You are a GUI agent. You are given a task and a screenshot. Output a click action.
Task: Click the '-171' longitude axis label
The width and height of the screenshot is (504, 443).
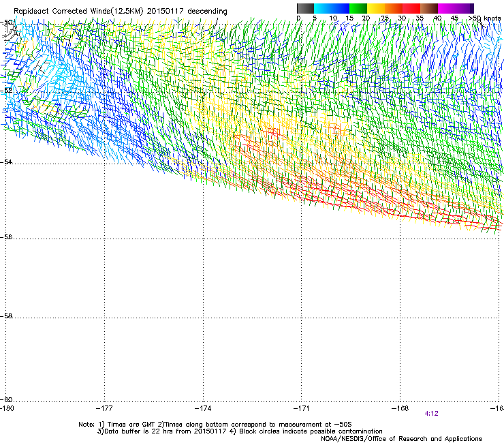(x=301, y=408)
